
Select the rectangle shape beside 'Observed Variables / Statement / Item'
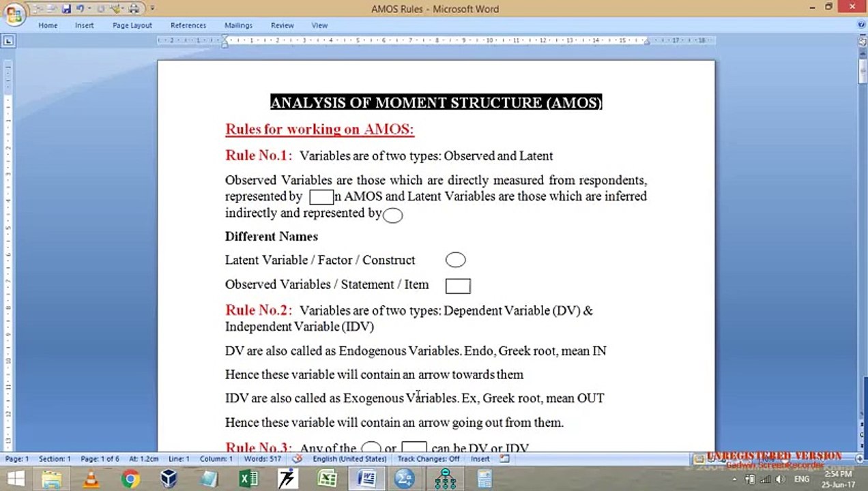click(458, 286)
